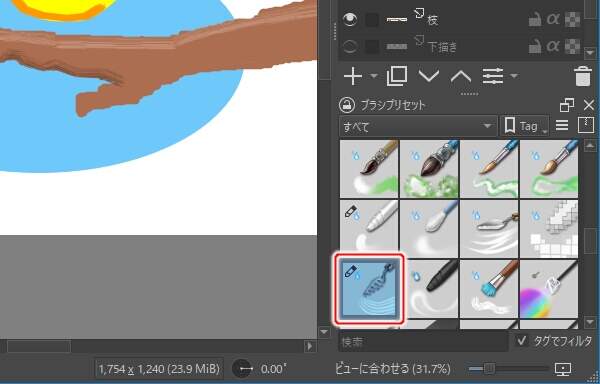Expand the arrow beside the layer properties icon

514,76
